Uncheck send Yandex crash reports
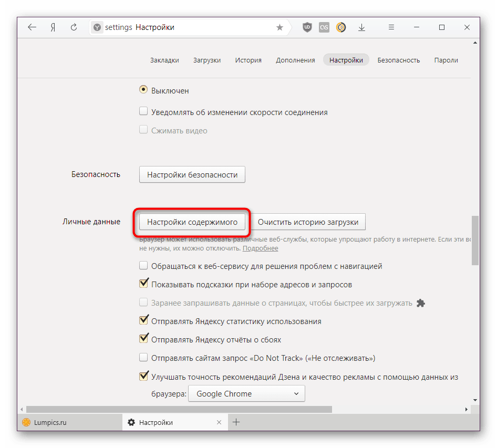Screen dimensions: 497x448 click(143, 338)
